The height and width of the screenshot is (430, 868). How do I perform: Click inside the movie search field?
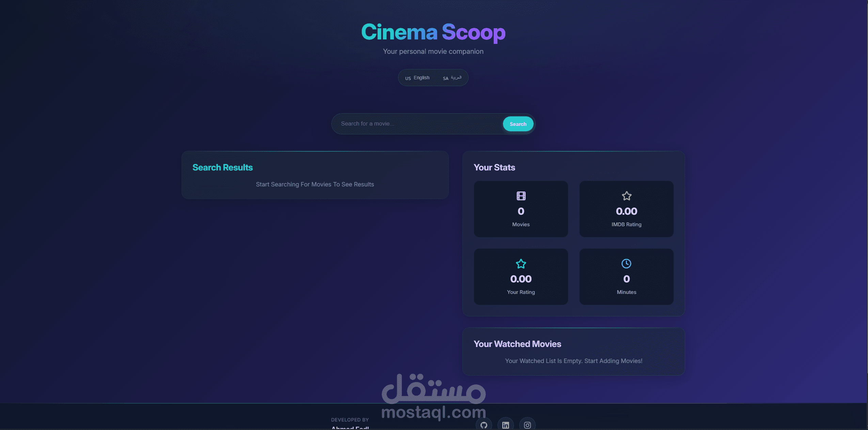(x=409, y=123)
